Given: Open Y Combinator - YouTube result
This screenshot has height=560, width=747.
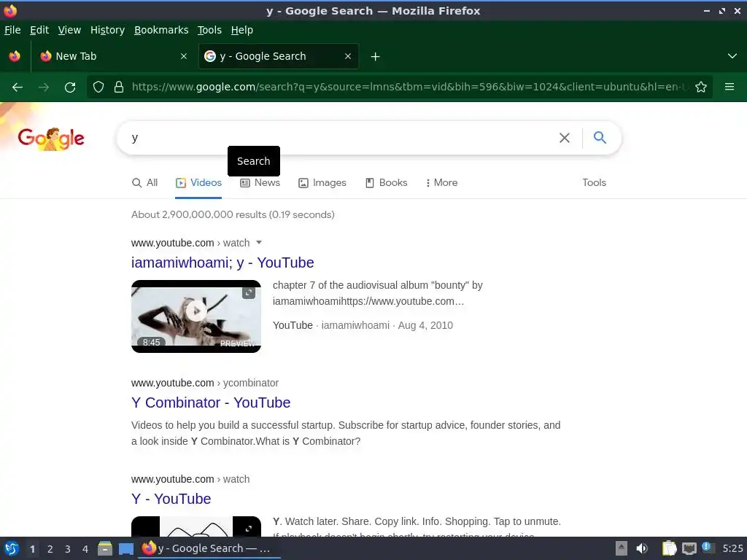Looking at the screenshot, I should click(x=211, y=402).
